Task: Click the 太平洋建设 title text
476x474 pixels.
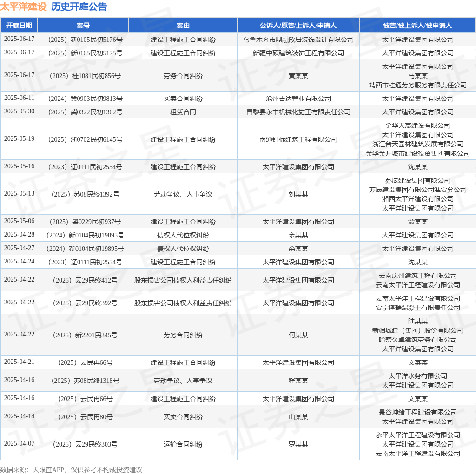Action: [x=23, y=7]
